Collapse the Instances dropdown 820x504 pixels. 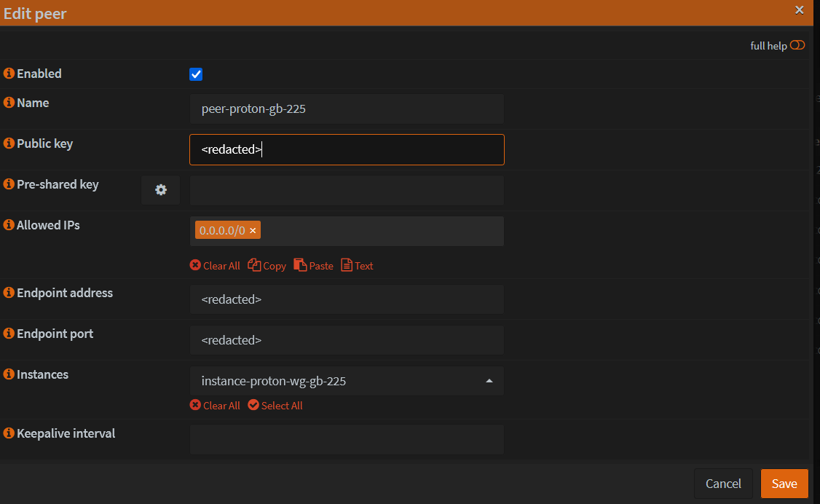(x=489, y=380)
